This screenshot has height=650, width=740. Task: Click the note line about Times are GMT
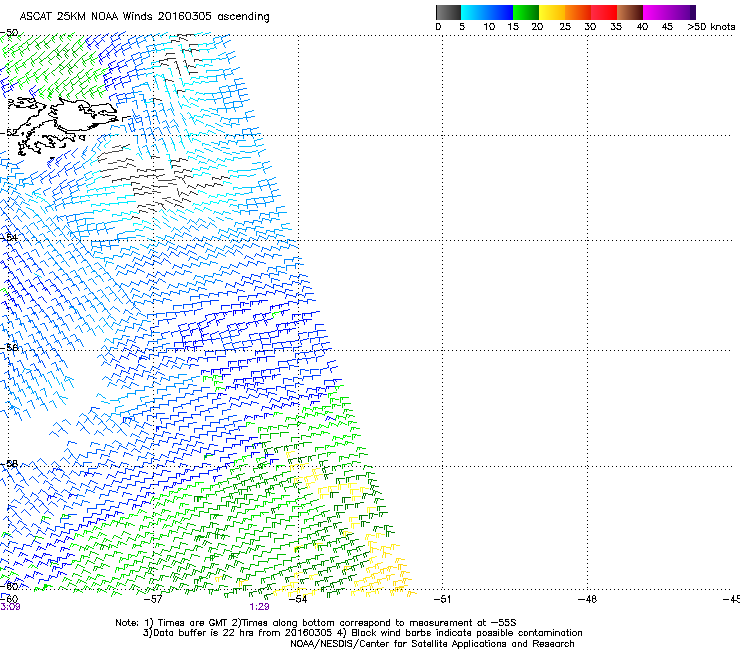tap(316, 623)
